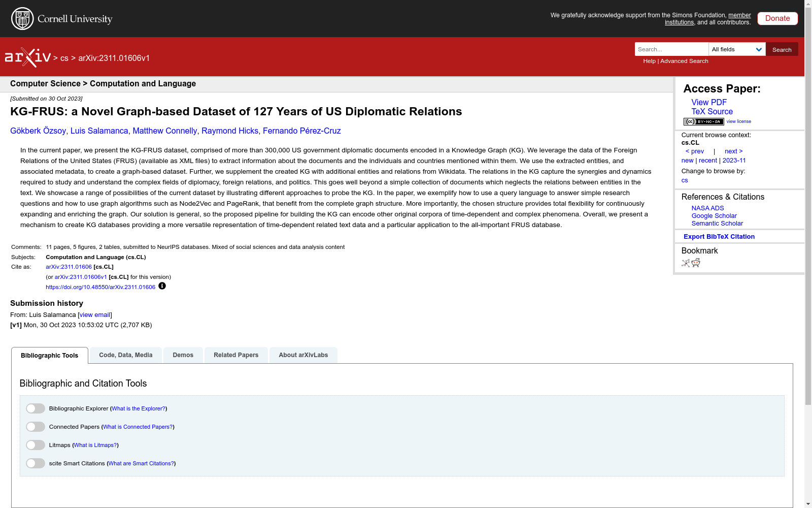The height and width of the screenshot is (508, 812).
Task: Open Google Scholar reference link
Action: pos(714,216)
